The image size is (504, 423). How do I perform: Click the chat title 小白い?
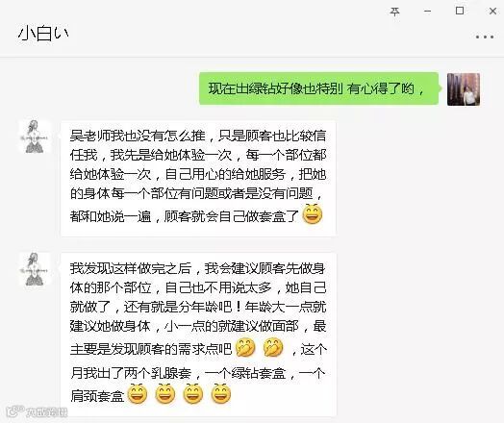pyautogui.click(x=43, y=34)
